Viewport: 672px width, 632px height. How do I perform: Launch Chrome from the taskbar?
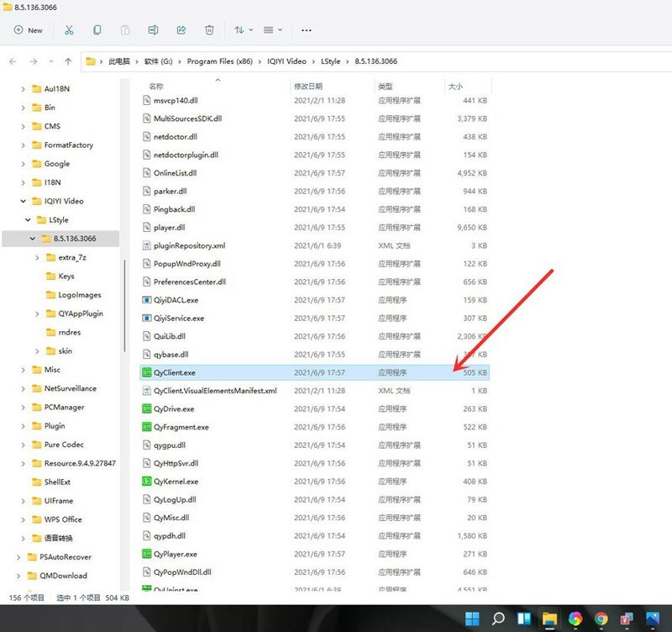[x=600, y=618]
